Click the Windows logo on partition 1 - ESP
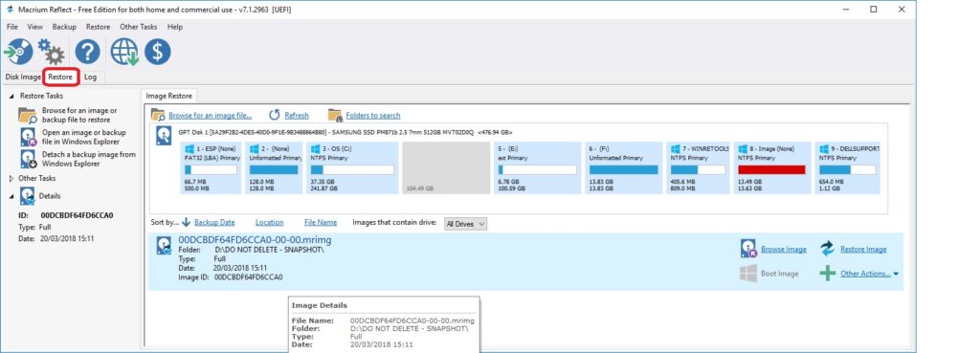The height and width of the screenshot is (353, 980). pyautogui.click(x=189, y=149)
